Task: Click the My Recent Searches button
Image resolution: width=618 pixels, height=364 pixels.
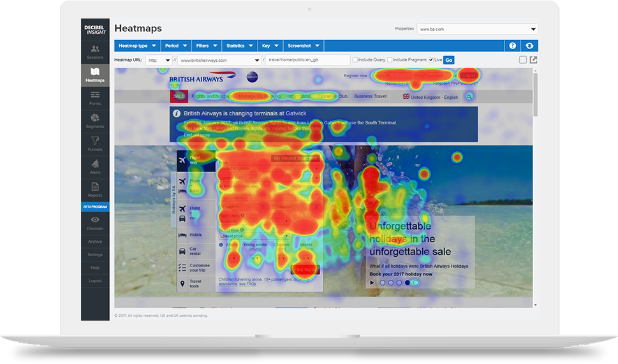Action: click(295, 158)
